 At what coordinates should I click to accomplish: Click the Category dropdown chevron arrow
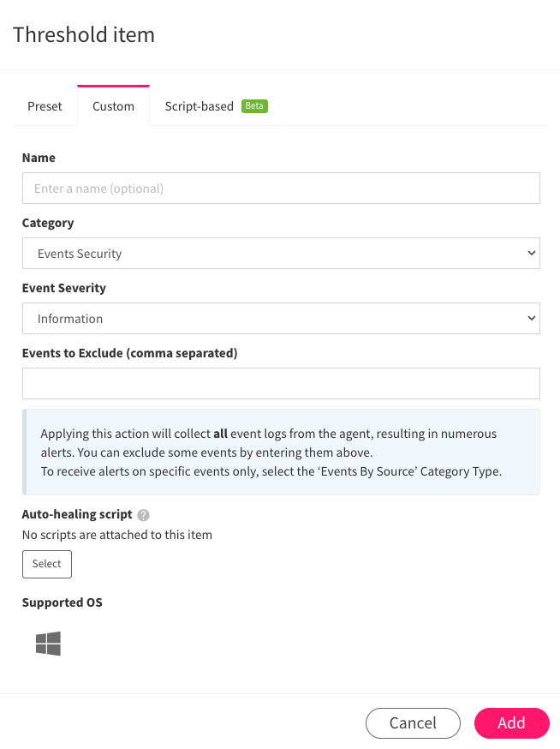click(x=532, y=253)
